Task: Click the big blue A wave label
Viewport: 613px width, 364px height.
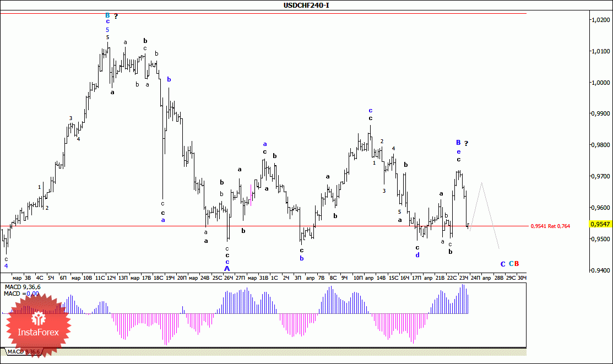Action: point(227,269)
